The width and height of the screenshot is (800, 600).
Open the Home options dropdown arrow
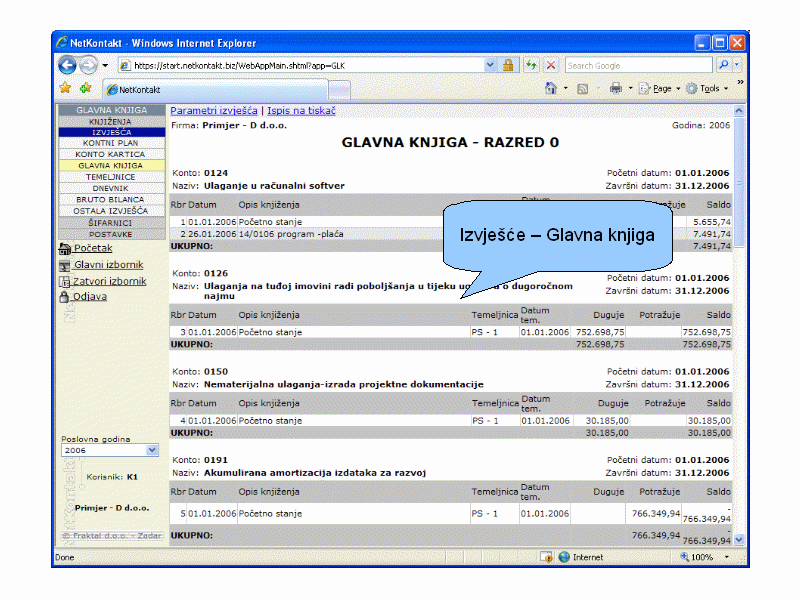tap(565, 88)
